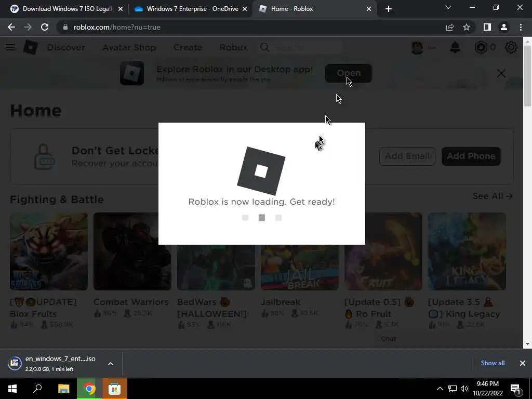532x399 pixels.
Task: Open the Chat panel
Action: click(389, 339)
